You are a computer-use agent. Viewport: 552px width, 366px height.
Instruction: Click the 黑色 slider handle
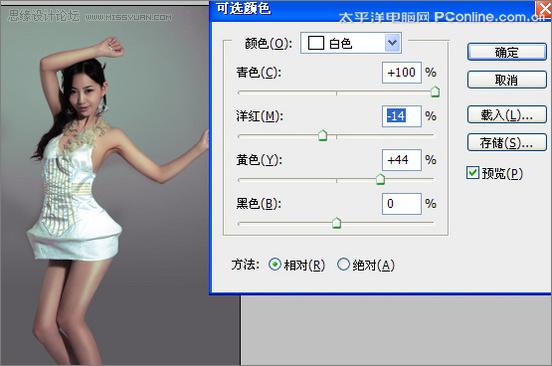click(x=337, y=223)
